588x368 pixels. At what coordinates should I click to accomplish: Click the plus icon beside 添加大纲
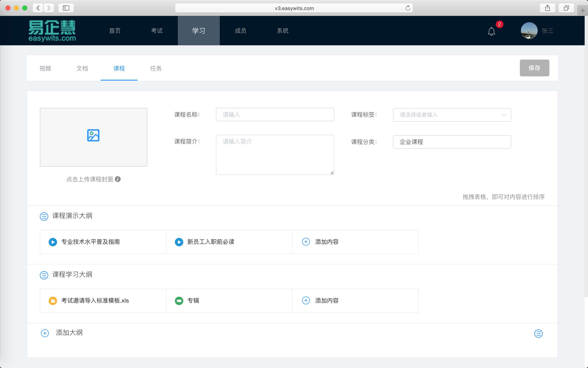click(x=45, y=333)
